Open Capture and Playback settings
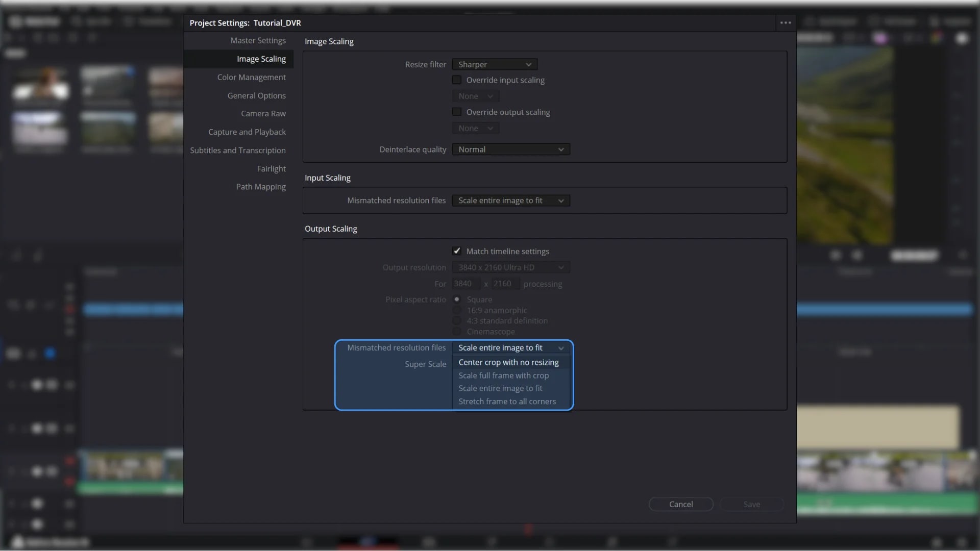The width and height of the screenshot is (980, 551). click(x=247, y=132)
